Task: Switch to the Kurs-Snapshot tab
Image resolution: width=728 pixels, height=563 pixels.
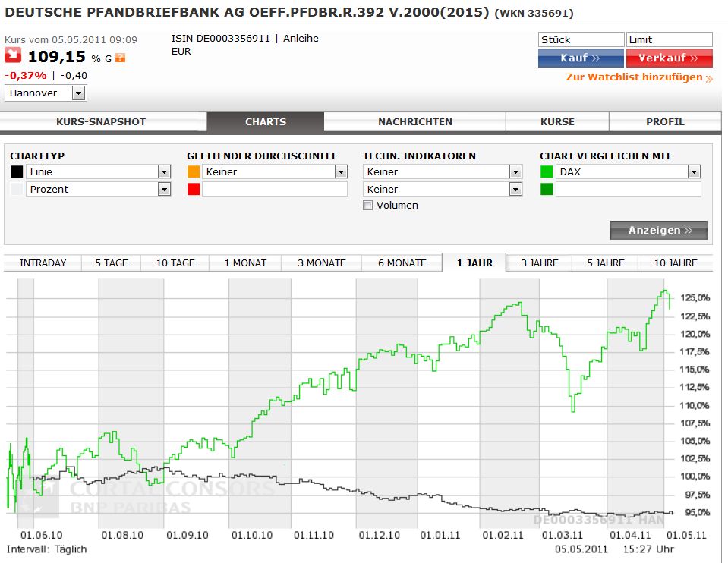Action: point(101,121)
